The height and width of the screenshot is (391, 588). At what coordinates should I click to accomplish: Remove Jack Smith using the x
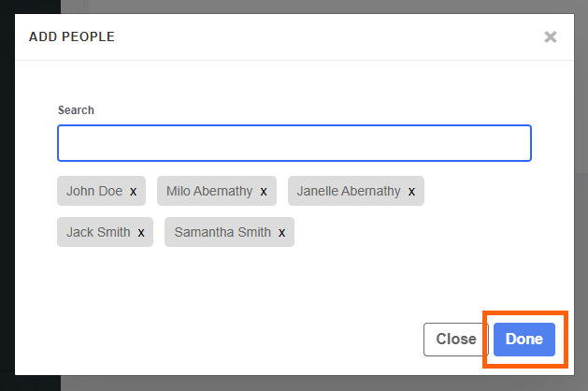click(x=141, y=233)
